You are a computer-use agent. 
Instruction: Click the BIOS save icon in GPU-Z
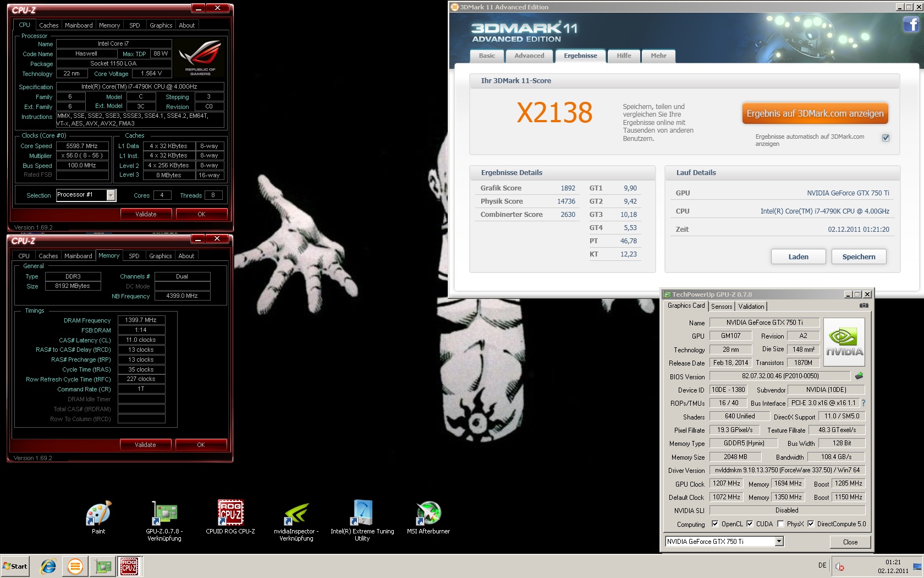(859, 376)
